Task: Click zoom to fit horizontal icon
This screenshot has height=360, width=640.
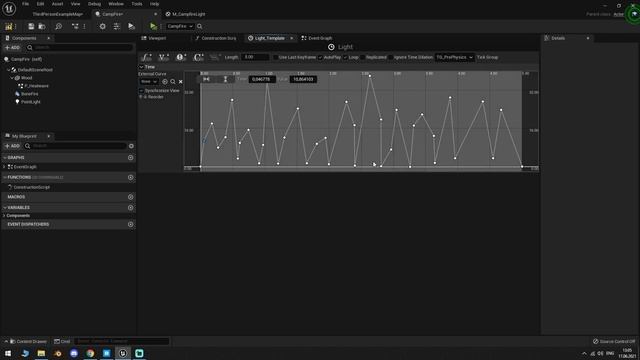Action: 207,79
